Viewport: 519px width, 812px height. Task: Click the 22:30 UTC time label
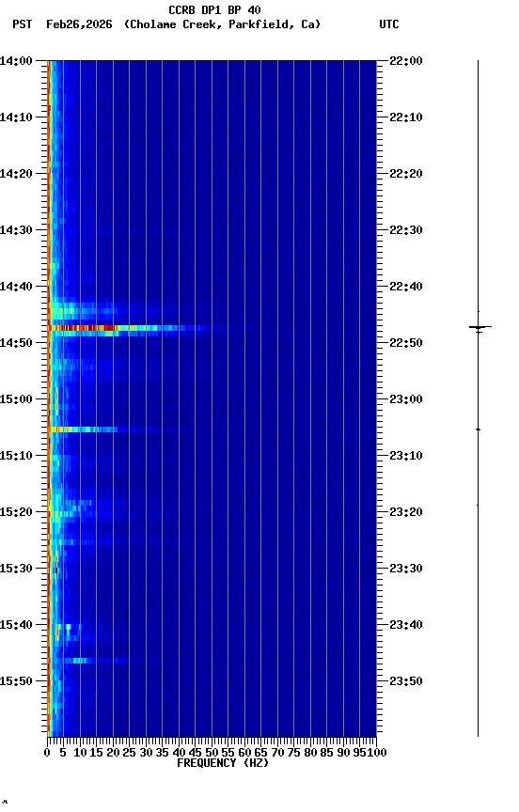pos(406,230)
